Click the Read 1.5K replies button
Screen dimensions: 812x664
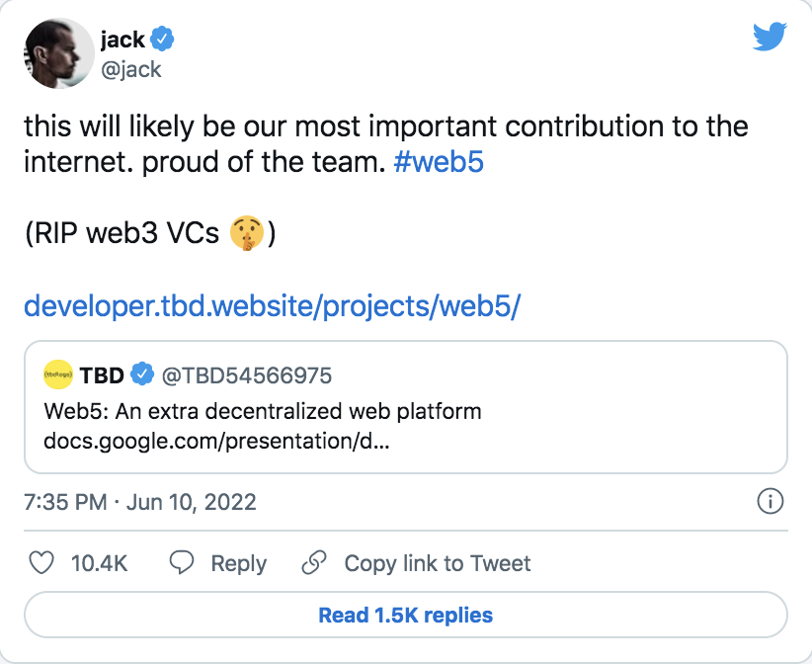pyautogui.click(x=406, y=615)
